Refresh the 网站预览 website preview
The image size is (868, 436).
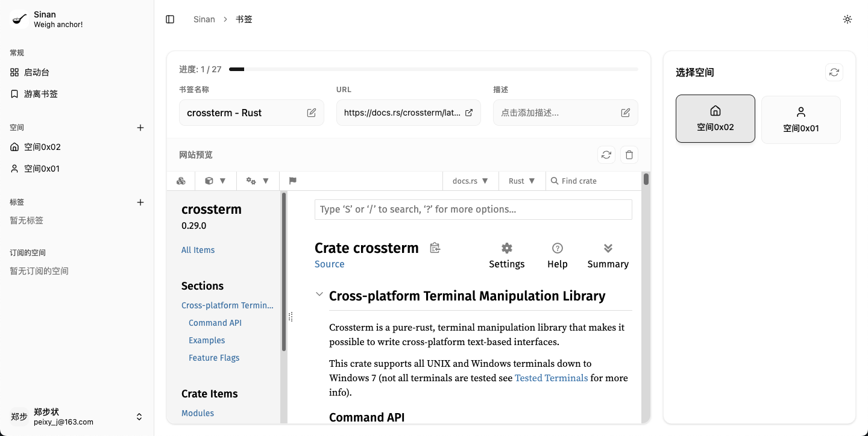point(606,155)
